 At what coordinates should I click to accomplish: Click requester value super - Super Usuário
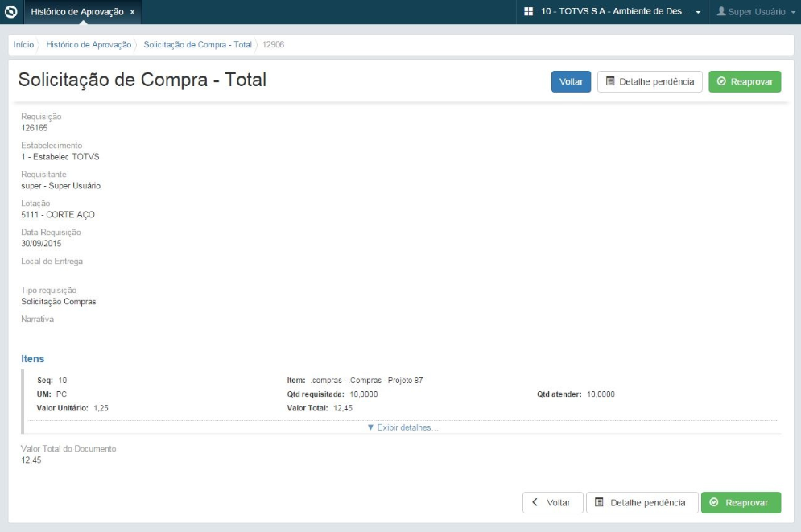(x=61, y=186)
